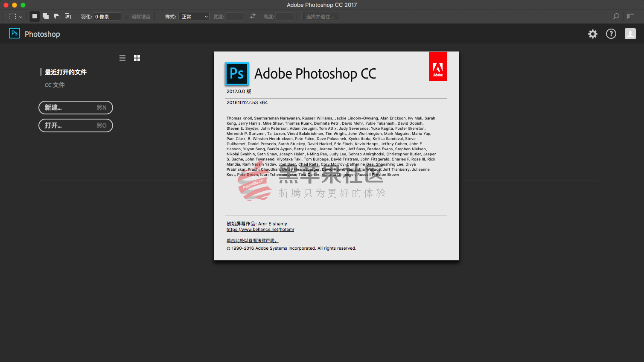Image resolution: width=644 pixels, height=362 pixels.
Task: Click the height (高度) input field
Action: coord(284,17)
